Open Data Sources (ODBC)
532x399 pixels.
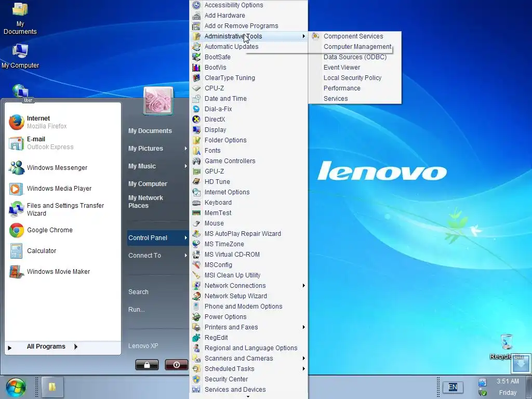[355, 57]
